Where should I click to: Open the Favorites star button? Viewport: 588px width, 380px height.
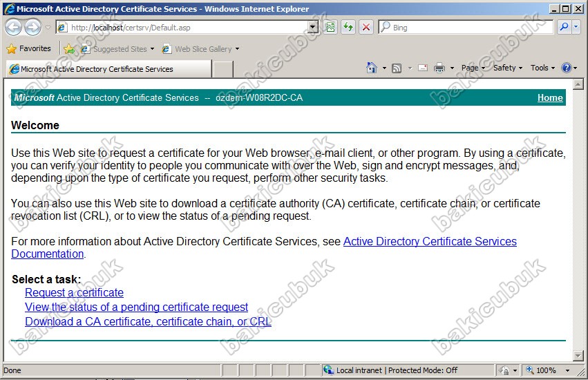point(28,48)
